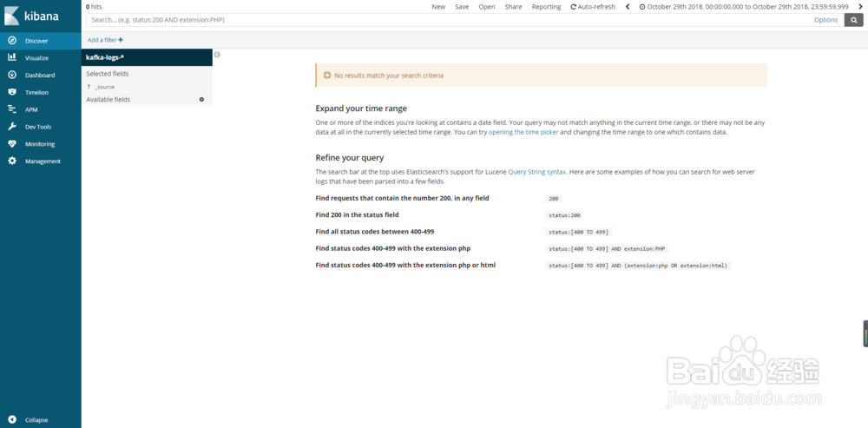Image resolution: width=868 pixels, height=428 pixels.
Task: Go to Visualize page
Action: (36, 57)
